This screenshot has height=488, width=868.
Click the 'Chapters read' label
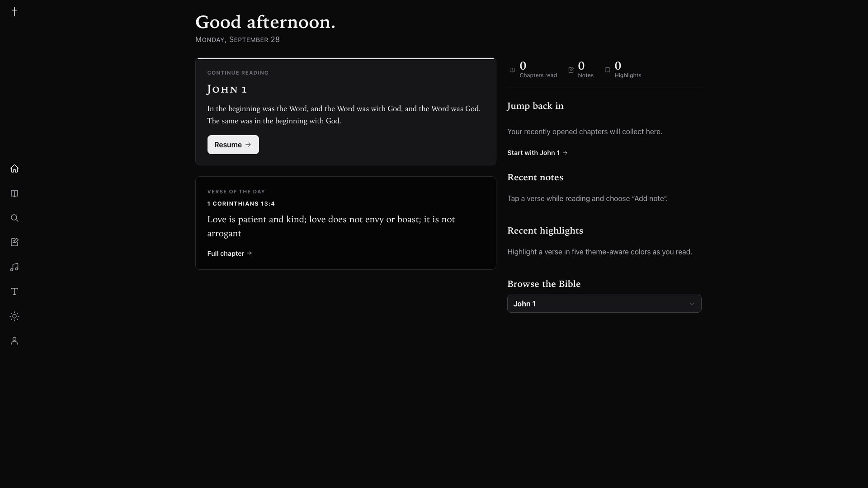point(538,75)
